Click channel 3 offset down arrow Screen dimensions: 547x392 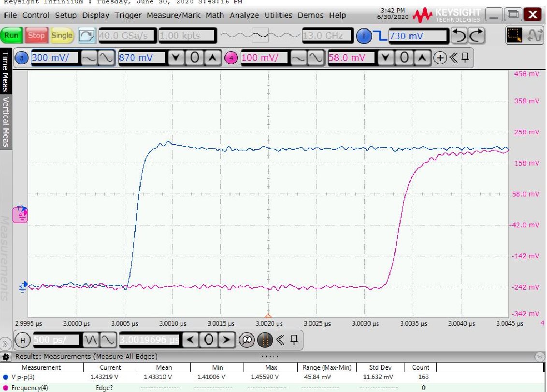tap(176, 58)
